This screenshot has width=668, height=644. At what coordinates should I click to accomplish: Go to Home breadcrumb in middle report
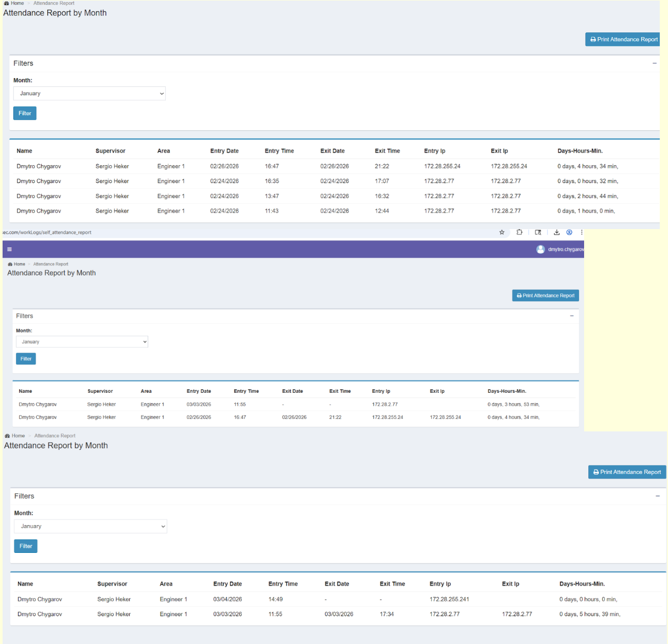point(19,264)
